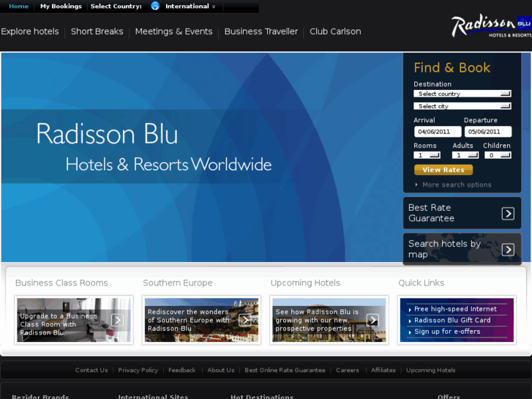The image size is (532, 399).
Task: Open the Upcoming Hotels footer link
Action: pyautogui.click(x=431, y=370)
